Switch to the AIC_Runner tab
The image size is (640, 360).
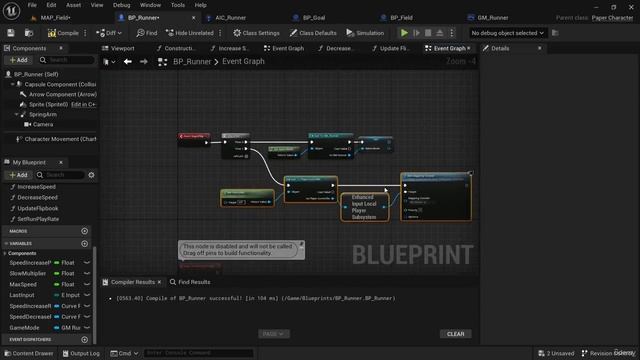coord(231,18)
